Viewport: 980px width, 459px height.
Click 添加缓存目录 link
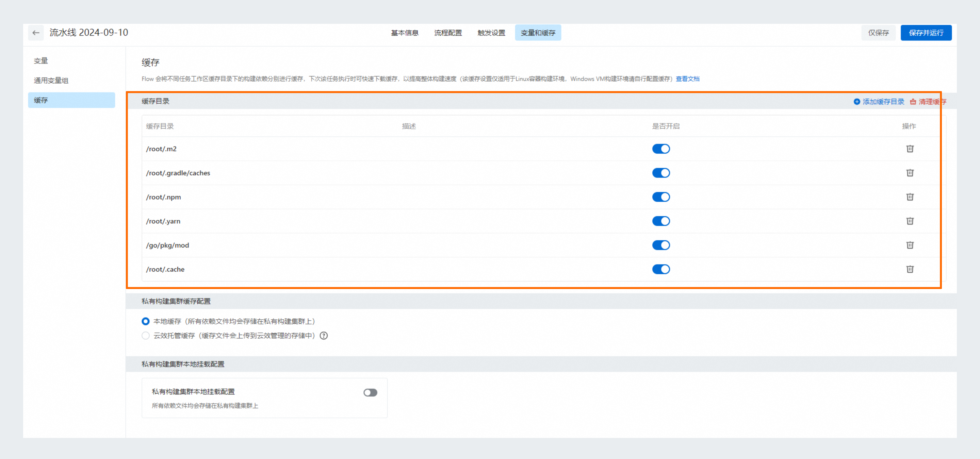click(x=879, y=101)
